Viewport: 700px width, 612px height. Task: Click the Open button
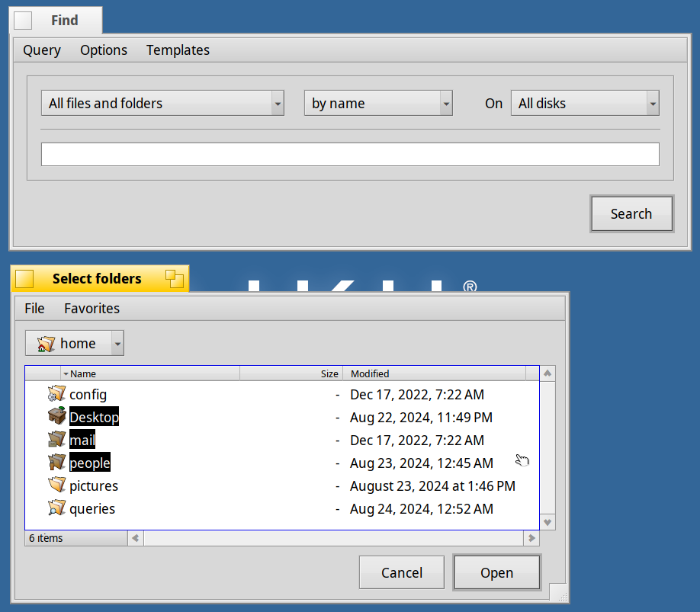[497, 572]
